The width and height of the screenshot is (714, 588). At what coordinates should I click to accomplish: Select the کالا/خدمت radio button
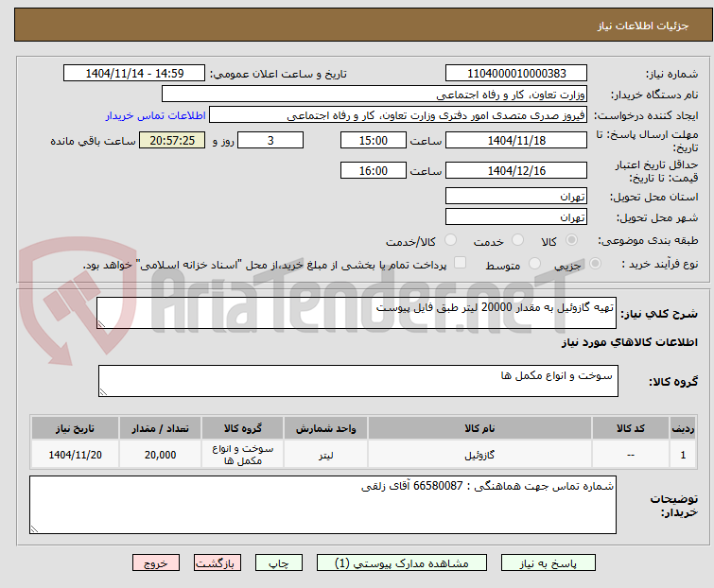point(450,240)
